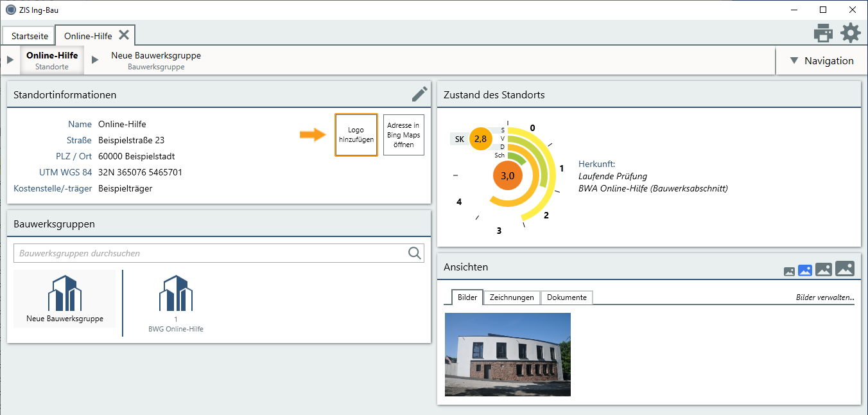Open the BWG Online-Hilfe building icon

[x=176, y=293]
